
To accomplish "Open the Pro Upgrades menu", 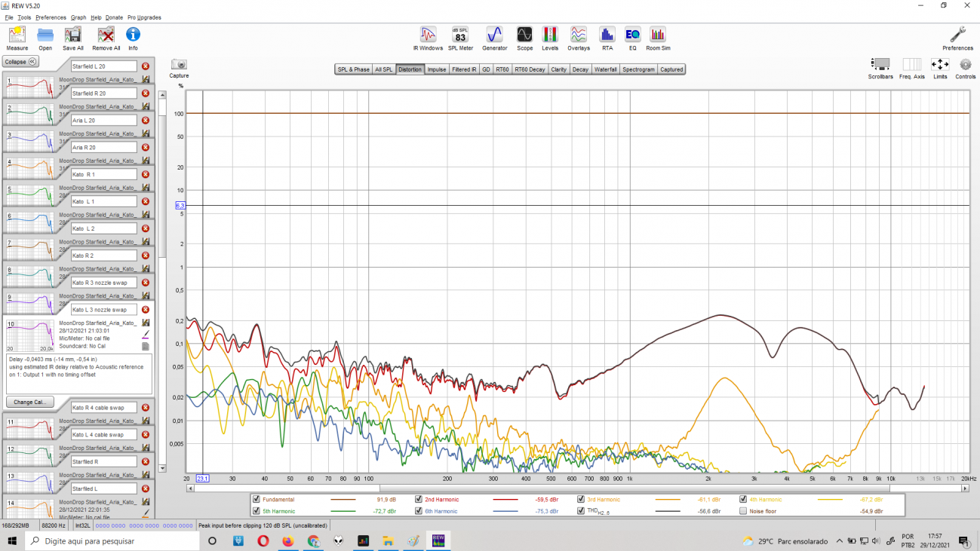I will tap(144, 17).
